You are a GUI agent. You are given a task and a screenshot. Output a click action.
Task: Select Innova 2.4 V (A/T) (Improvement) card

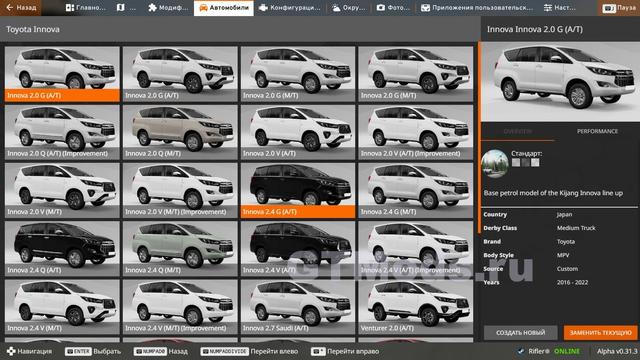[x=416, y=249]
